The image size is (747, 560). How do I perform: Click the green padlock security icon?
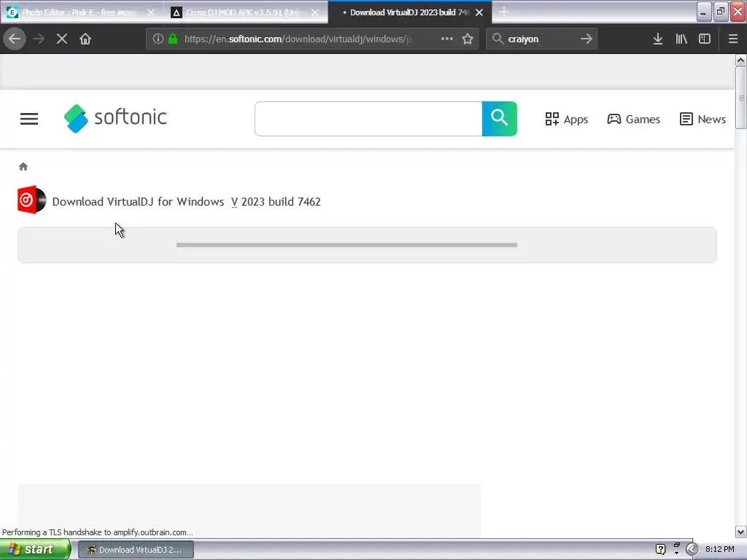[x=173, y=39]
